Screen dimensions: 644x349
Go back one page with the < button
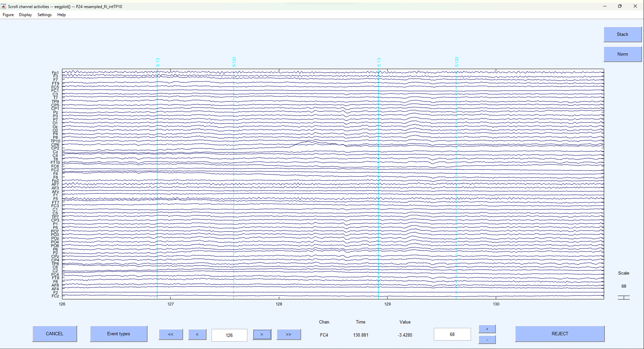point(197,334)
